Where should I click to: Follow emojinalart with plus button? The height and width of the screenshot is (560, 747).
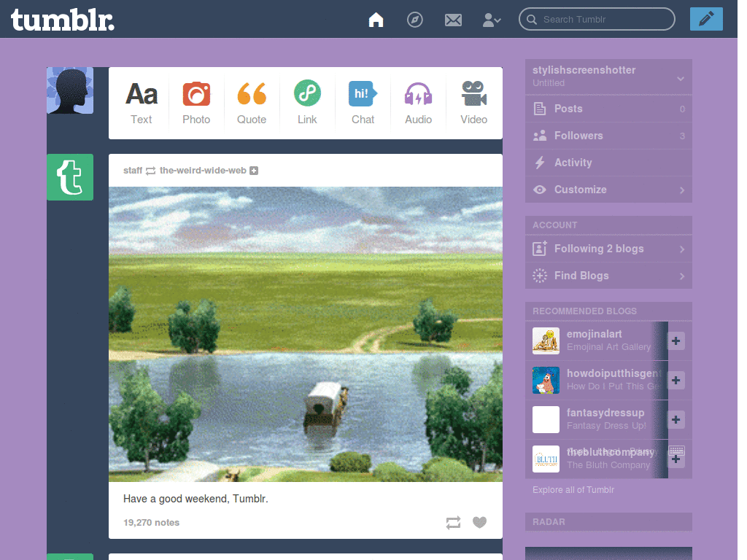click(676, 341)
